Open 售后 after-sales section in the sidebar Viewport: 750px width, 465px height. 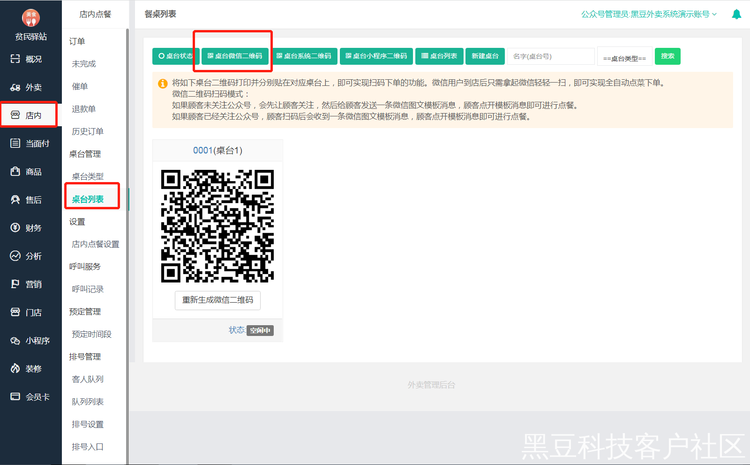tap(27, 199)
